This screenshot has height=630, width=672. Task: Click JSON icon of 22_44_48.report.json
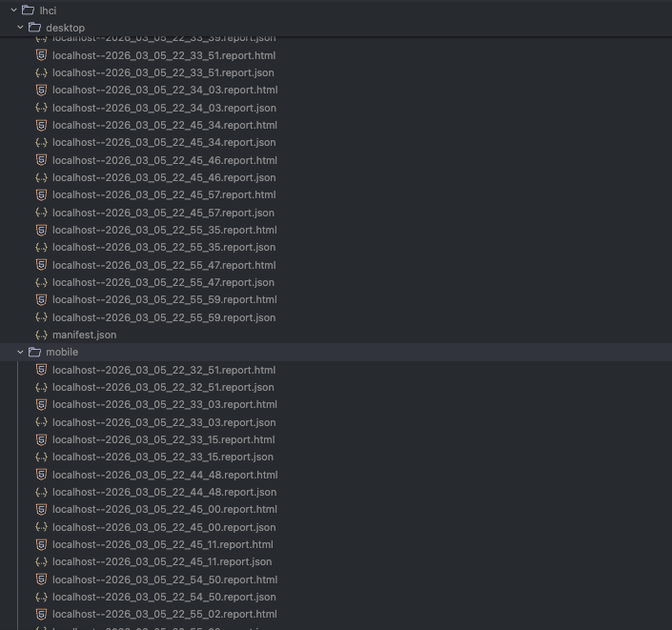41,493
